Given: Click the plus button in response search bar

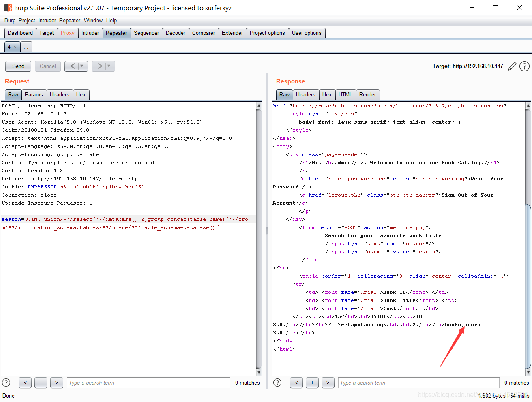Looking at the screenshot, I should [x=312, y=383].
